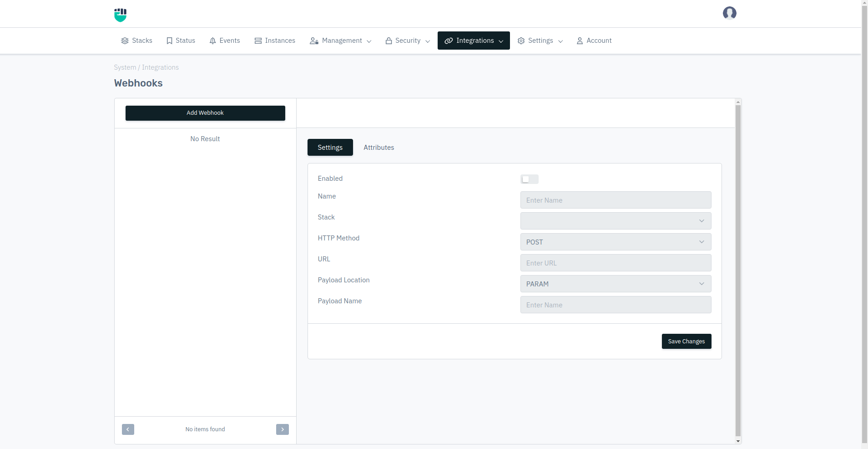Click the Status bookmark icon

(169, 41)
